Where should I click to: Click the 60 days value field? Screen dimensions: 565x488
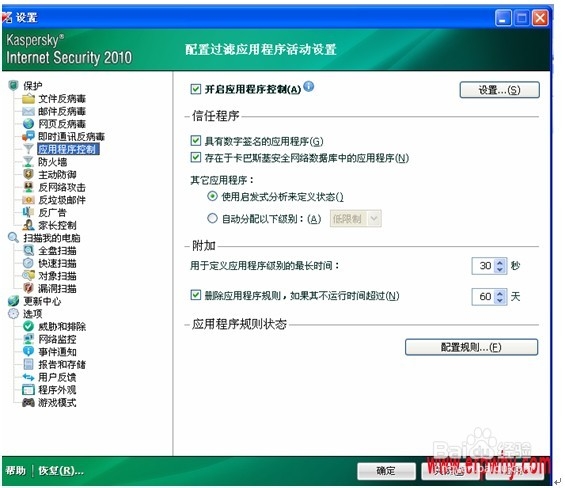(484, 297)
